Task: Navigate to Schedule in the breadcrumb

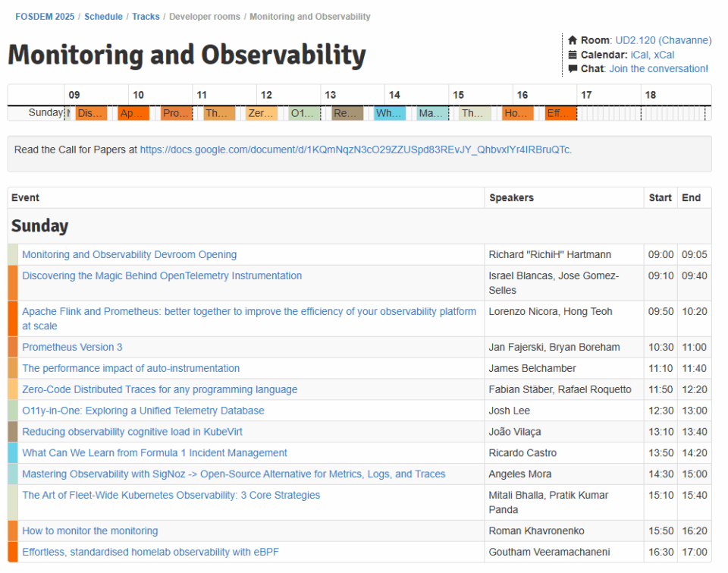Action: 103,17
